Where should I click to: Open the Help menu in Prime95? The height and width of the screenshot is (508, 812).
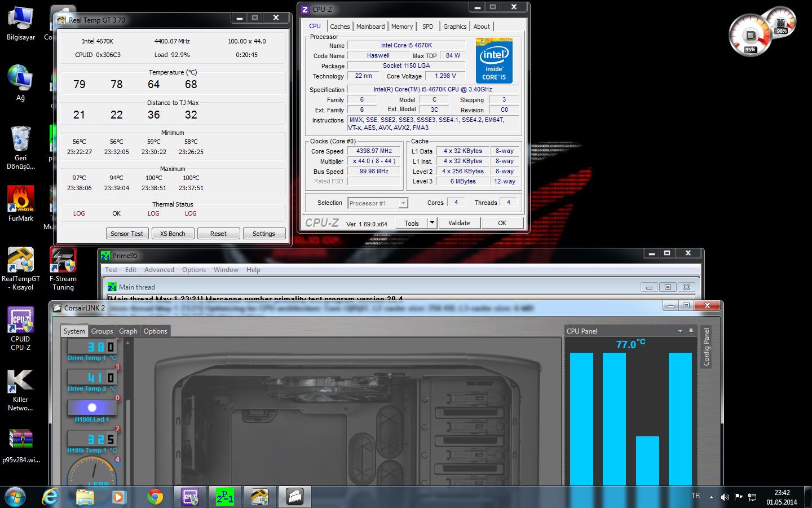(x=253, y=270)
